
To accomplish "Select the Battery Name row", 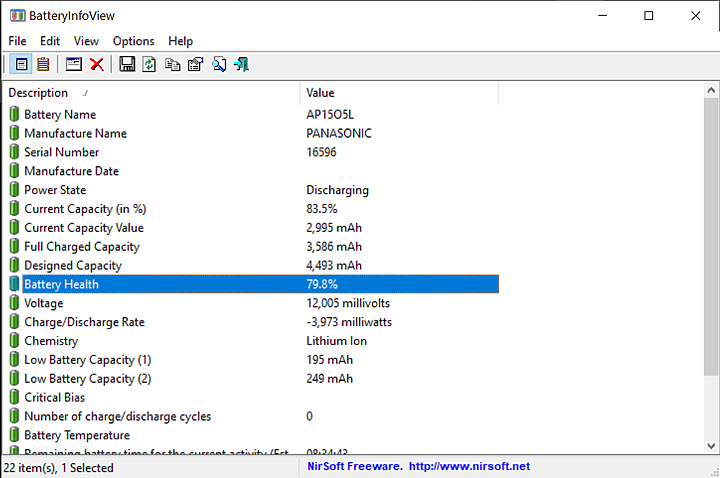I will (x=253, y=114).
